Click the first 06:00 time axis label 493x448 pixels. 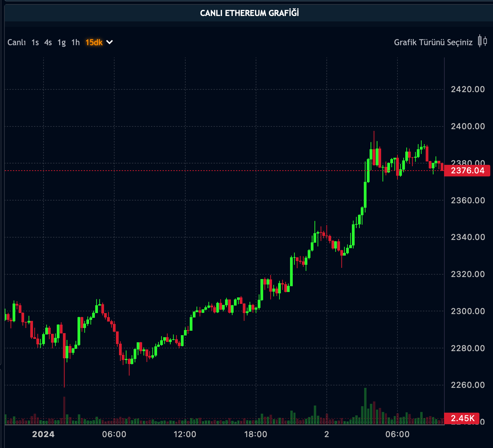coord(114,434)
